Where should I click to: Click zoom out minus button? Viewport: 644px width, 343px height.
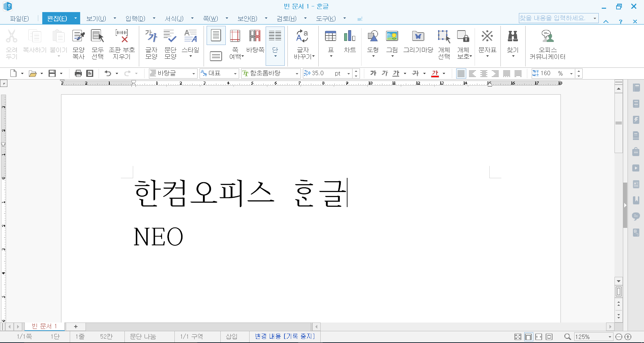(619, 337)
